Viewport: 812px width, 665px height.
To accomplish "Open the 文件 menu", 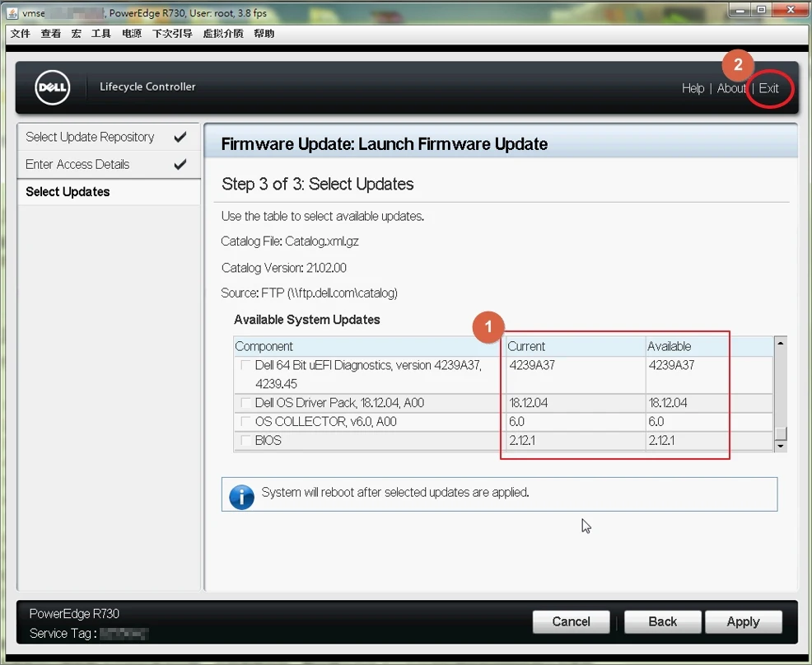I will (x=21, y=34).
